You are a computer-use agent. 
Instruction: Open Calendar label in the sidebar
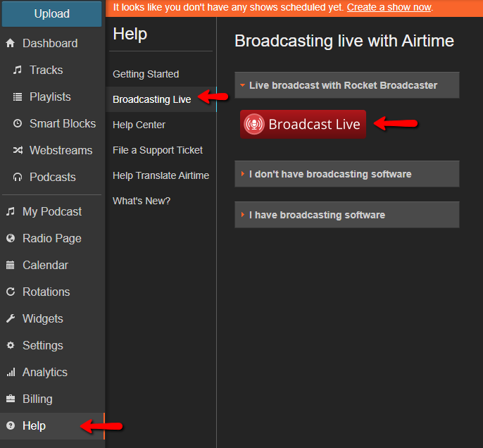(x=45, y=265)
